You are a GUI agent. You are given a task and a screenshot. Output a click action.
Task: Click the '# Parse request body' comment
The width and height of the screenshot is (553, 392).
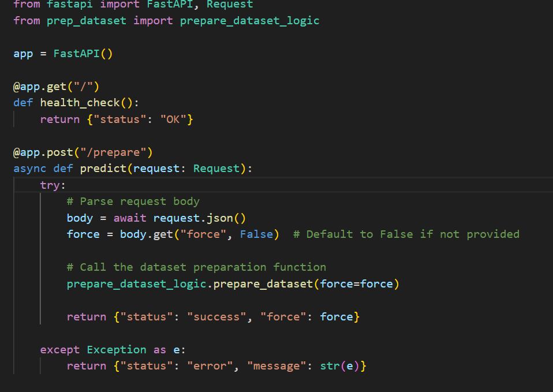click(x=133, y=201)
